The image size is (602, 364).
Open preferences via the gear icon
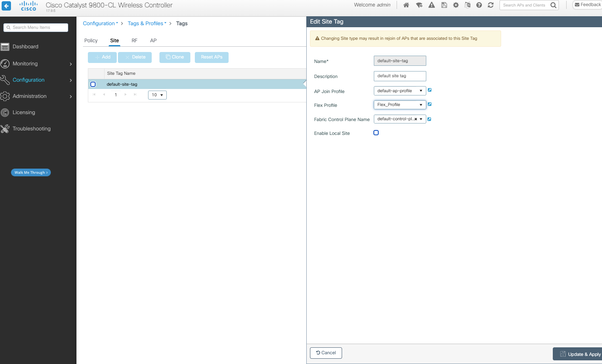tap(456, 5)
